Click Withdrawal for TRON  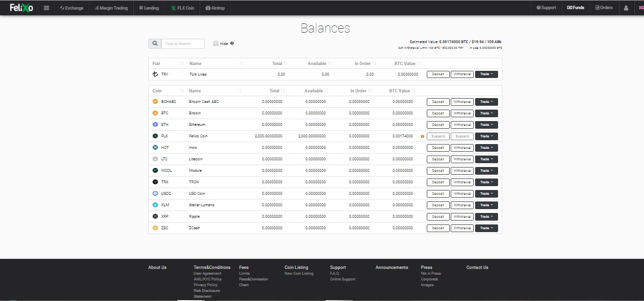(462, 182)
